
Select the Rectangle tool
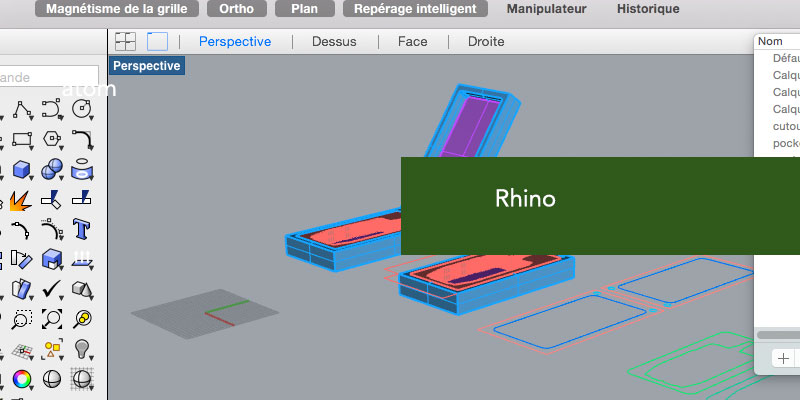point(22,139)
